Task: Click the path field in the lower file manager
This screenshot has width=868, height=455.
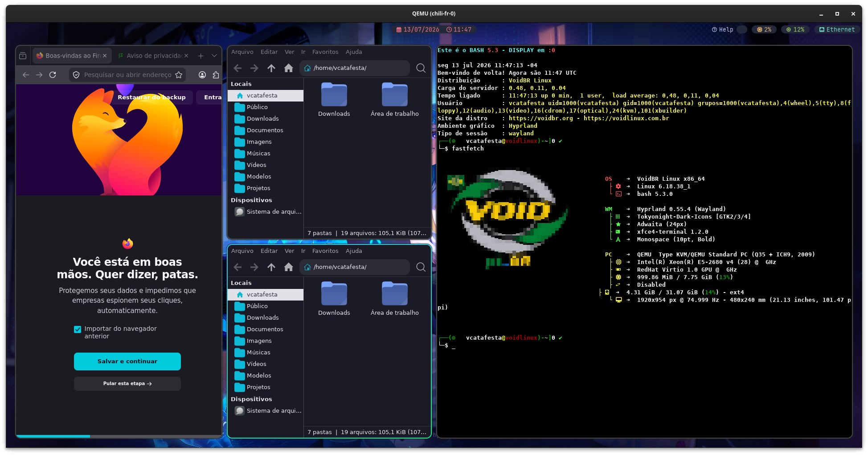Action: click(x=355, y=267)
